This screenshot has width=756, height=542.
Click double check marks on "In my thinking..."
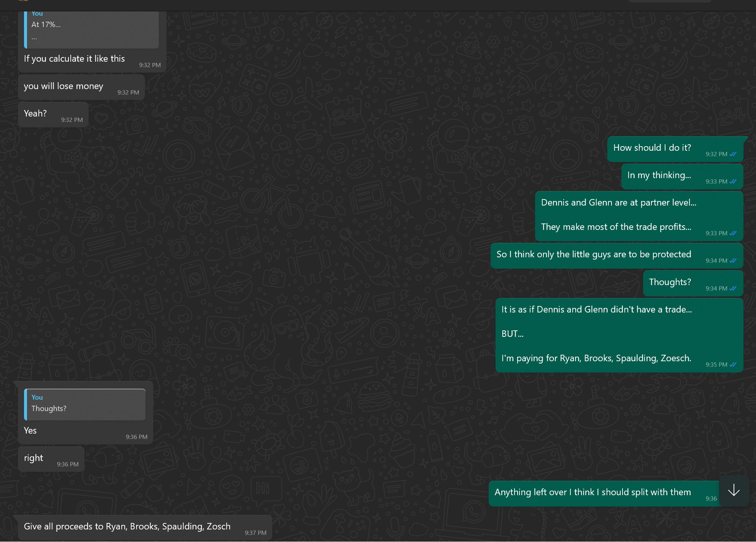[733, 182]
